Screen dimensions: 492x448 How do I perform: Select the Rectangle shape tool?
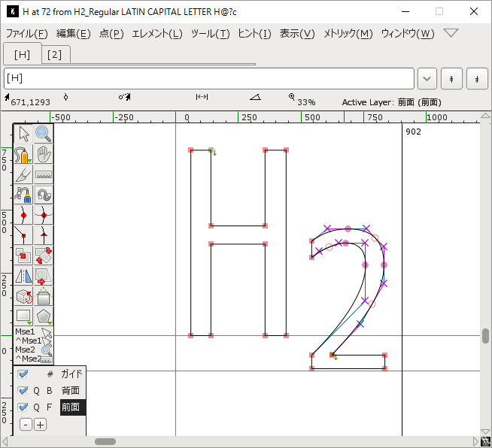[23, 316]
